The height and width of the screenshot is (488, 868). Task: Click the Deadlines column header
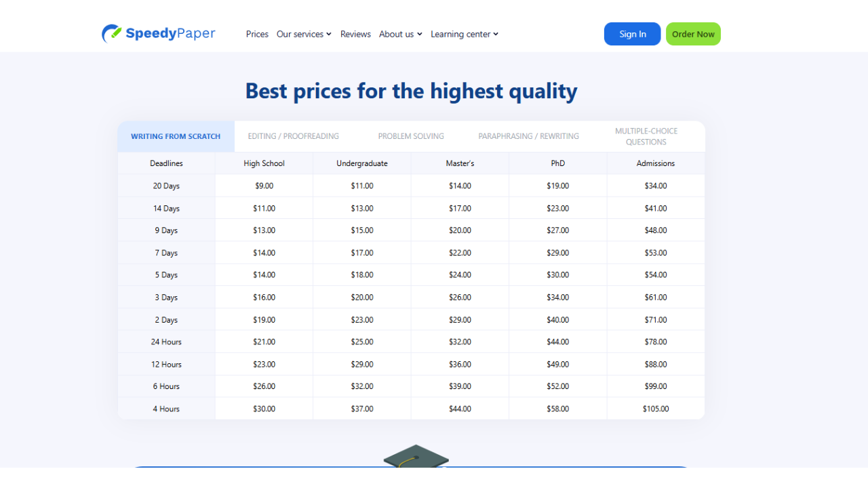pos(166,163)
